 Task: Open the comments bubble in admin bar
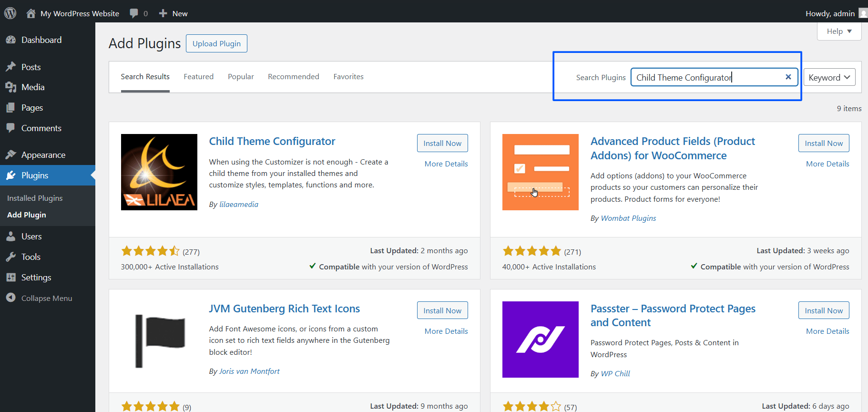[134, 13]
